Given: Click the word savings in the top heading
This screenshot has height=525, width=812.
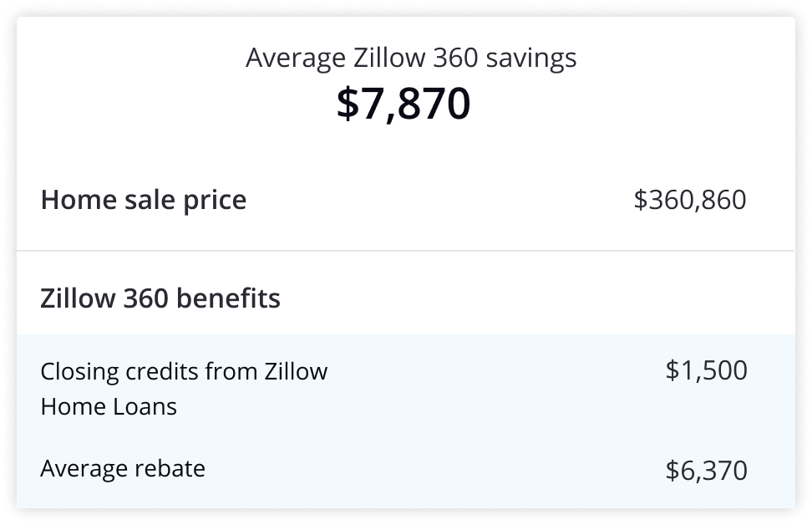Looking at the screenshot, I should click(531, 59).
